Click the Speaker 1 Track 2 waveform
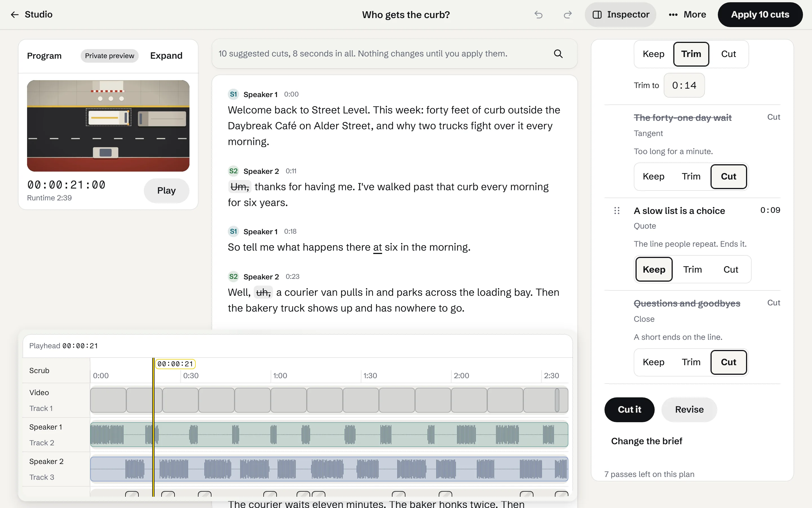The width and height of the screenshot is (812, 508). (329, 435)
